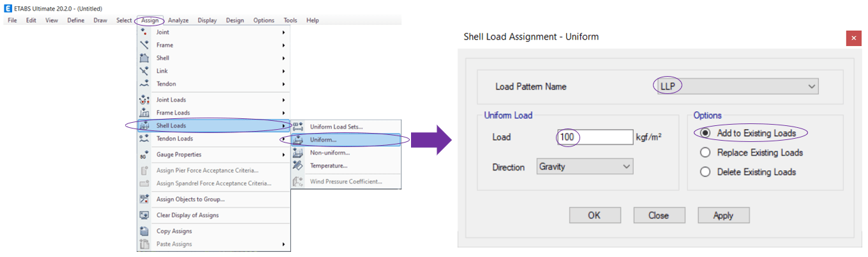Click the Non-uniform shell load icon
Image resolution: width=868 pixels, height=257 pixels.
(297, 153)
